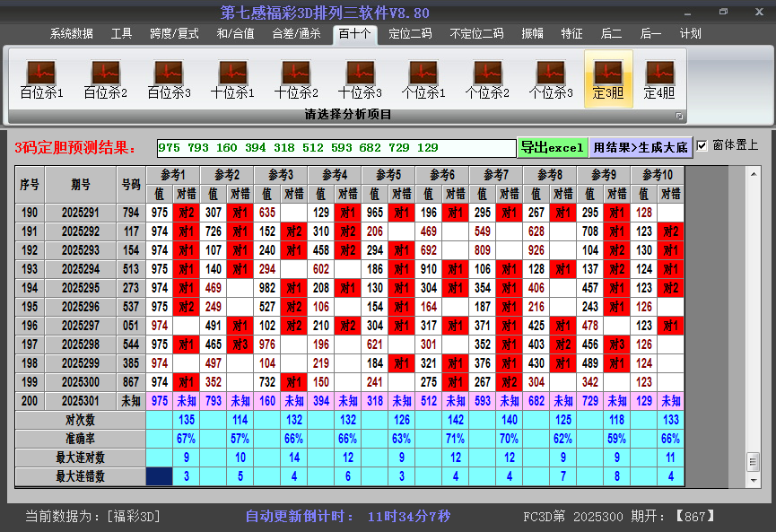776x532 pixels.
Task: Select the dark blue cell in 最大连错数 row
Action: click(x=160, y=476)
